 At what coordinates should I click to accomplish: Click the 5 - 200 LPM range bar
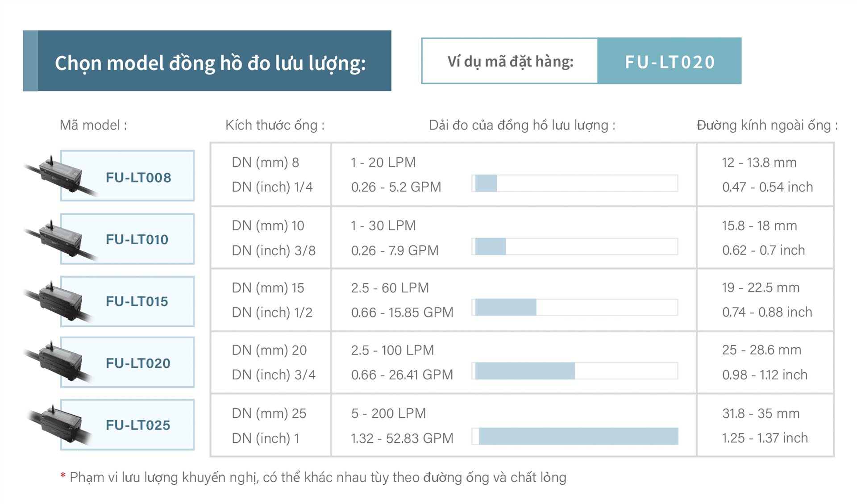575,436
